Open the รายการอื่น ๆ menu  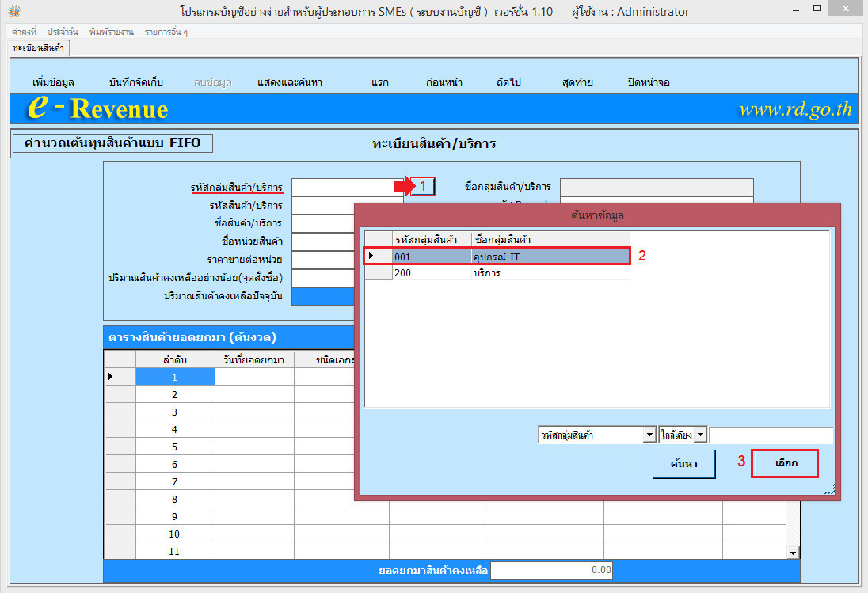(166, 32)
